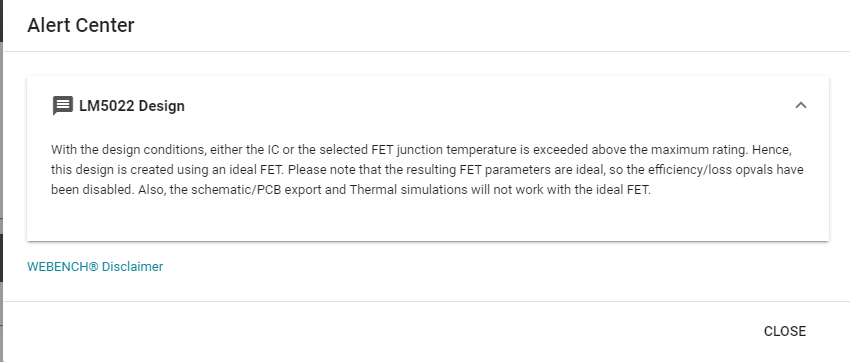The image size is (850, 362).
Task: Click the word Disclaimer in the link
Action: 132,267
